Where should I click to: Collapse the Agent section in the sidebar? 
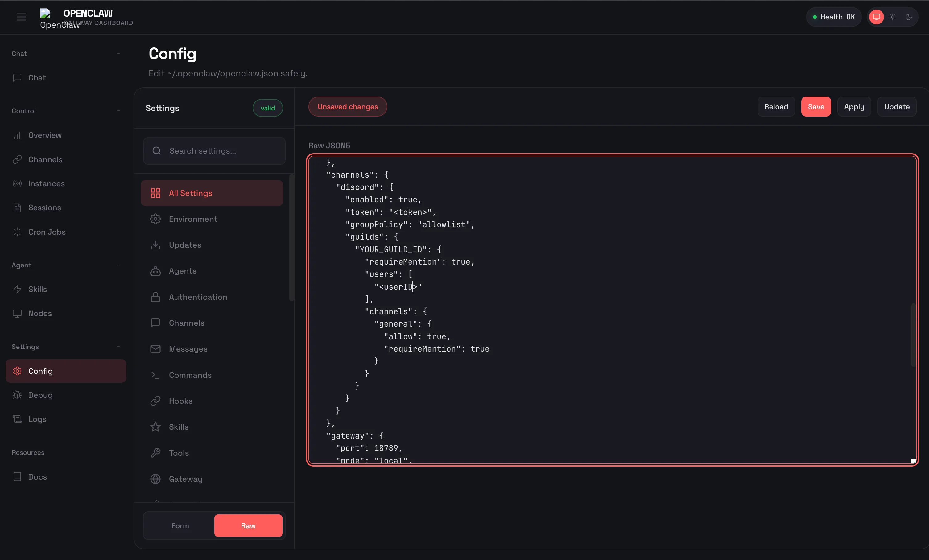tap(118, 265)
